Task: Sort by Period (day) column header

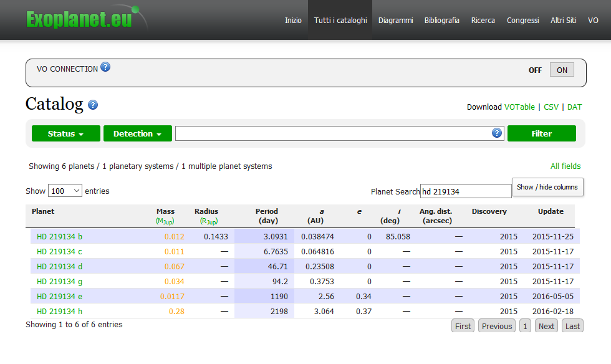Action: pos(267,216)
